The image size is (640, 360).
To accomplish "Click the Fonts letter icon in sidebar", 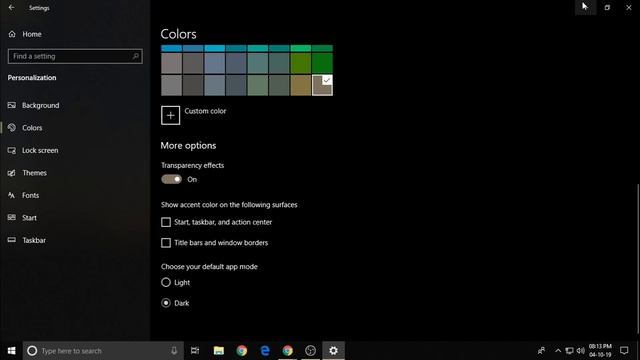I will point(12,195).
